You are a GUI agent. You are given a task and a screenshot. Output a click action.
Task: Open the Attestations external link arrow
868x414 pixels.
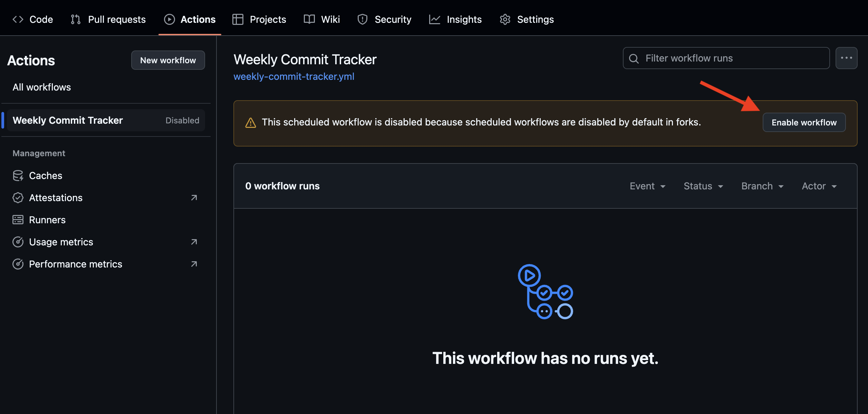coord(194,198)
